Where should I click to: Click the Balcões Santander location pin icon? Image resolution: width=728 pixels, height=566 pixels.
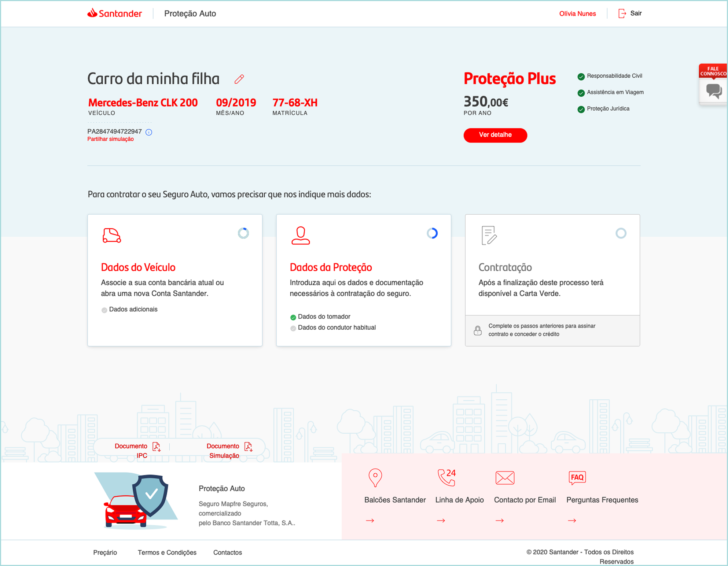[x=375, y=478]
